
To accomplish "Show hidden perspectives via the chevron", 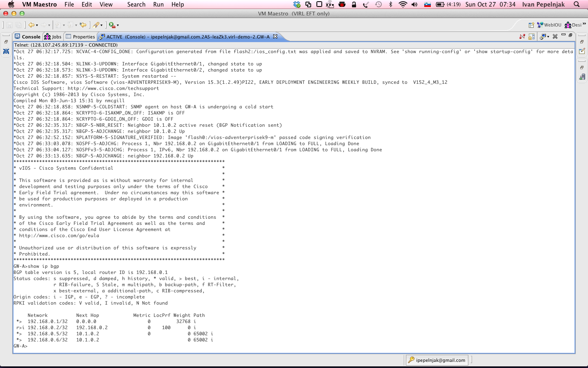I will tap(584, 24).
